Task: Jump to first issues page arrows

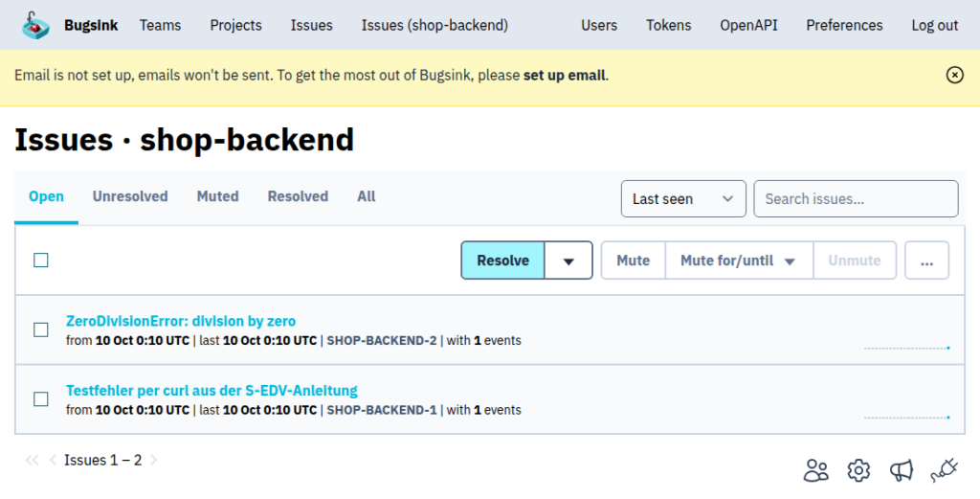Action: pyautogui.click(x=32, y=461)
